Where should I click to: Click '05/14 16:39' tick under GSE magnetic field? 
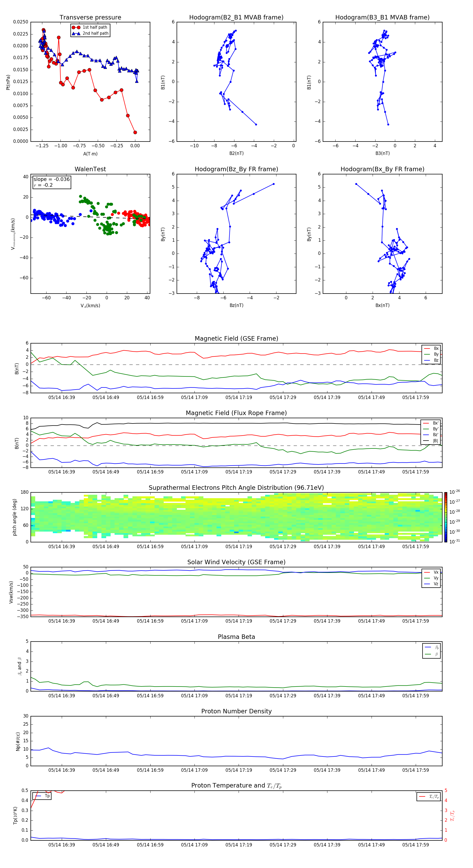[x=61, y=397]
